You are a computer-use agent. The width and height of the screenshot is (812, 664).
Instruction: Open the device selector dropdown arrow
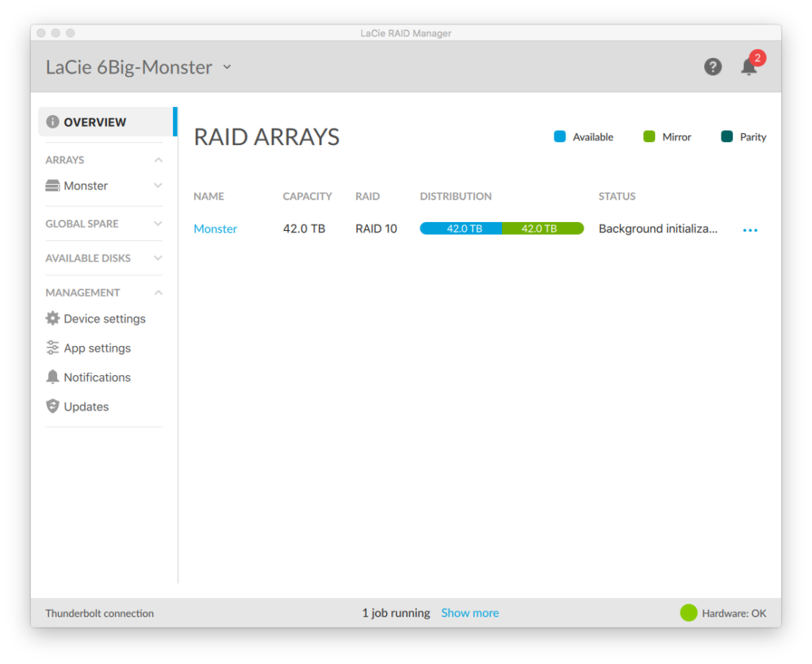(227, 67)
